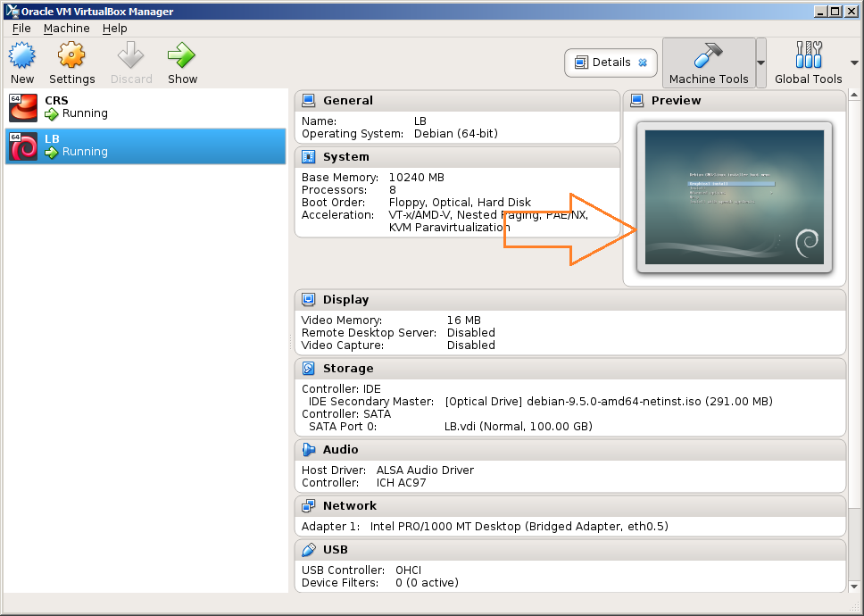Click Video Memory 16 MB value
864x616 pixels.
(x=463, y=320)
